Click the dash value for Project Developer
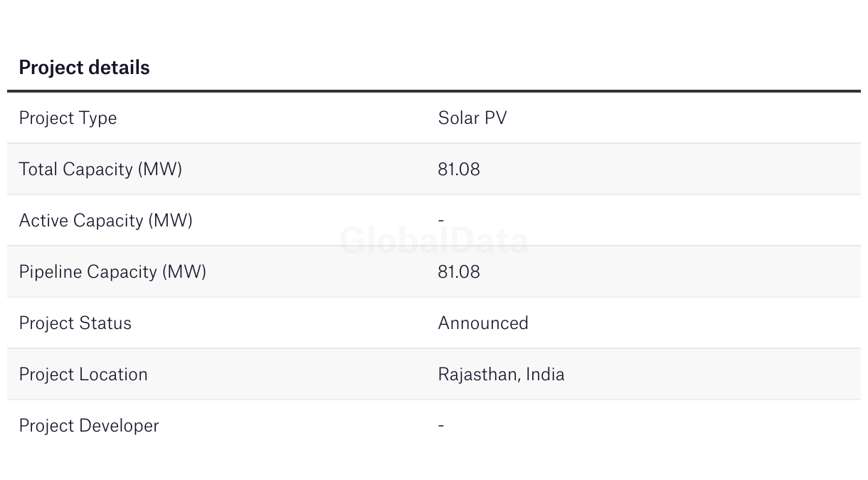This screenshot has height=480, width=868. pyautogui.click(x=441, y=426)
